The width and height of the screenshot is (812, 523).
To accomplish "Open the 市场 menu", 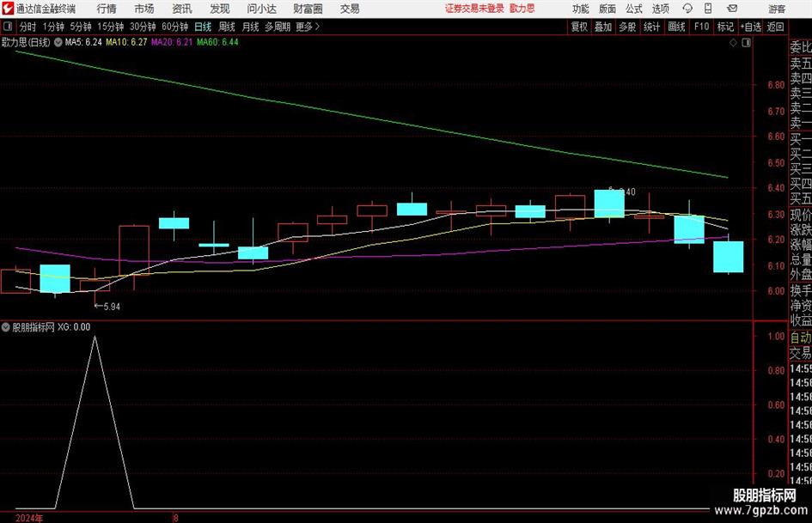I will [x=144, y=9].
